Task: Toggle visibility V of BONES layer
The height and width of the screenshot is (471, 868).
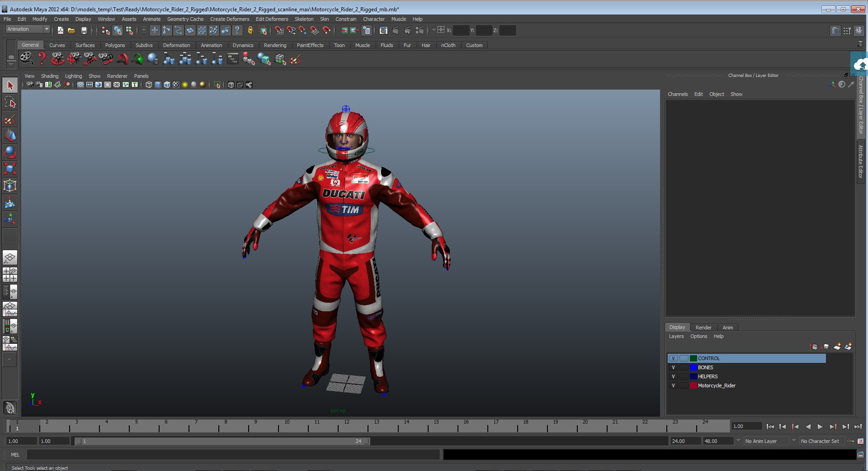Action: [673, 367]
